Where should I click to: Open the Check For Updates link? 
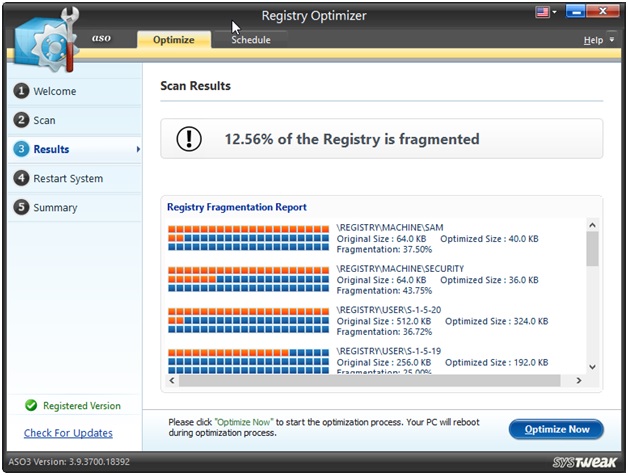tap(68, 433)
